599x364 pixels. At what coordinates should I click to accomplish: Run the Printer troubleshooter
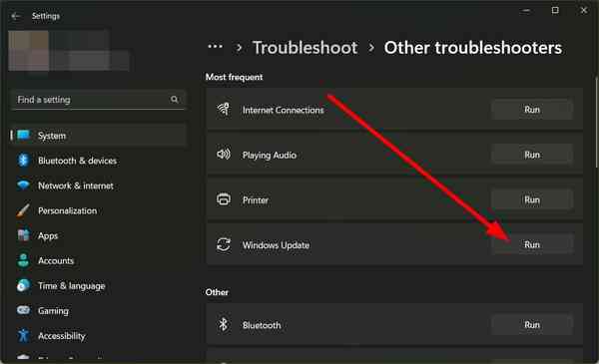[x=532, y=199]
